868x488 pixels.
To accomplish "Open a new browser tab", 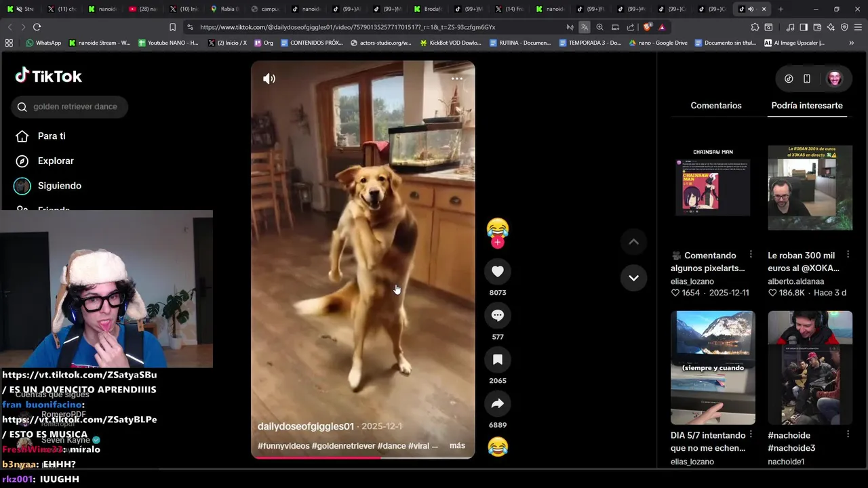I will click(781, 9).
